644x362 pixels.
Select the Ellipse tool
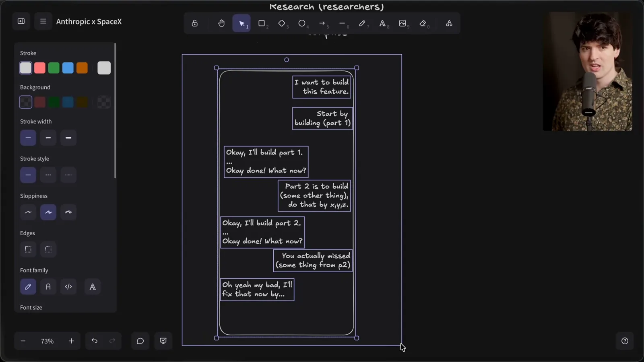[302, 23]
